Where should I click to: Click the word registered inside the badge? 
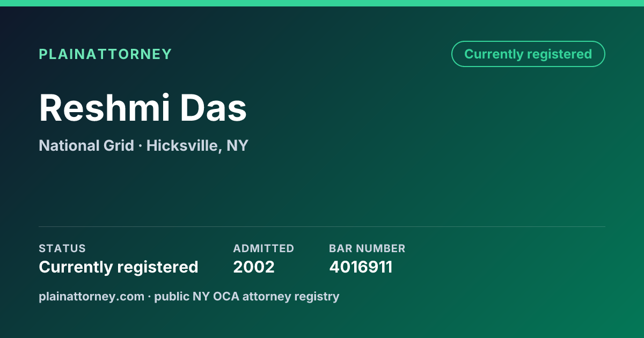click(559, 54)
